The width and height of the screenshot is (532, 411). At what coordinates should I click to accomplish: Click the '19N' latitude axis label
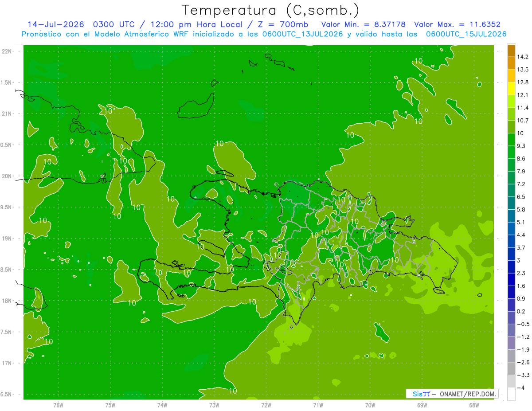(7, 239)
